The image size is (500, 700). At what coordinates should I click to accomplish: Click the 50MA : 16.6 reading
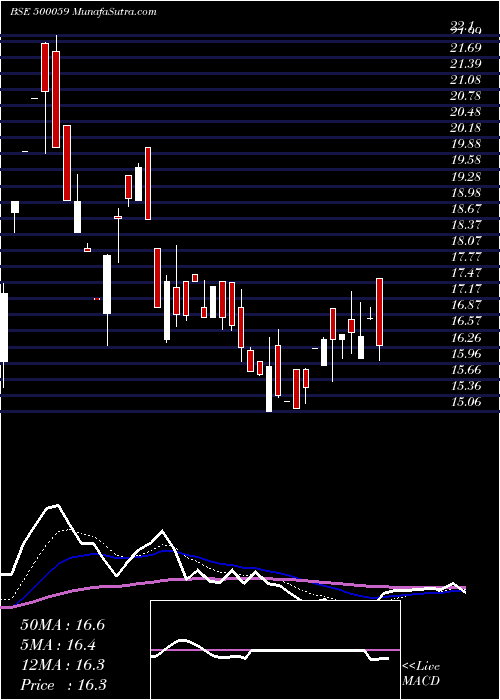pos(62,625)
